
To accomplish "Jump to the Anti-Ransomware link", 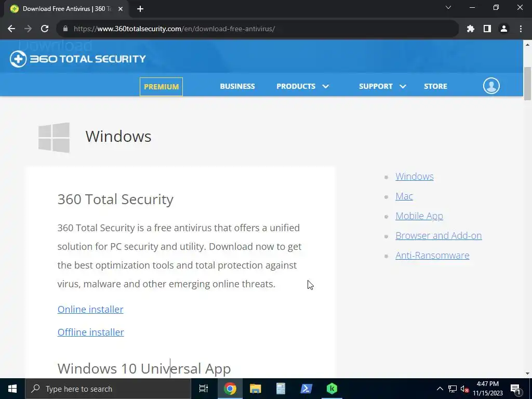I will click(x=432, y=255).
